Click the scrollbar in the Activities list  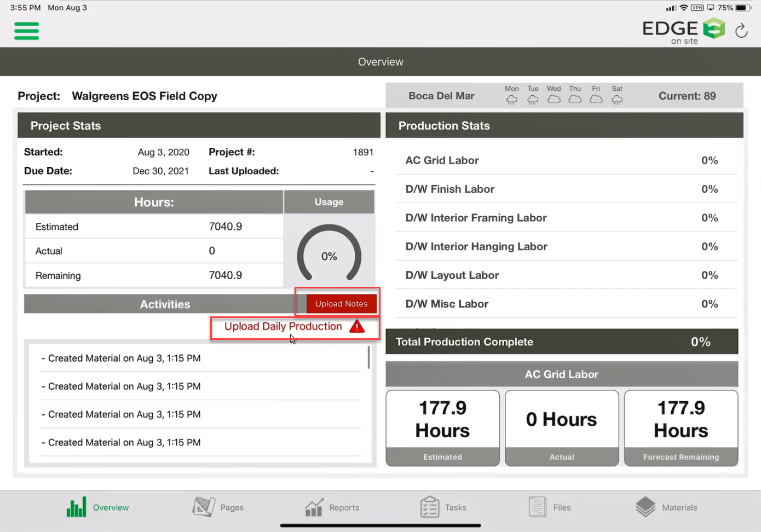click(x=368, y=357)
